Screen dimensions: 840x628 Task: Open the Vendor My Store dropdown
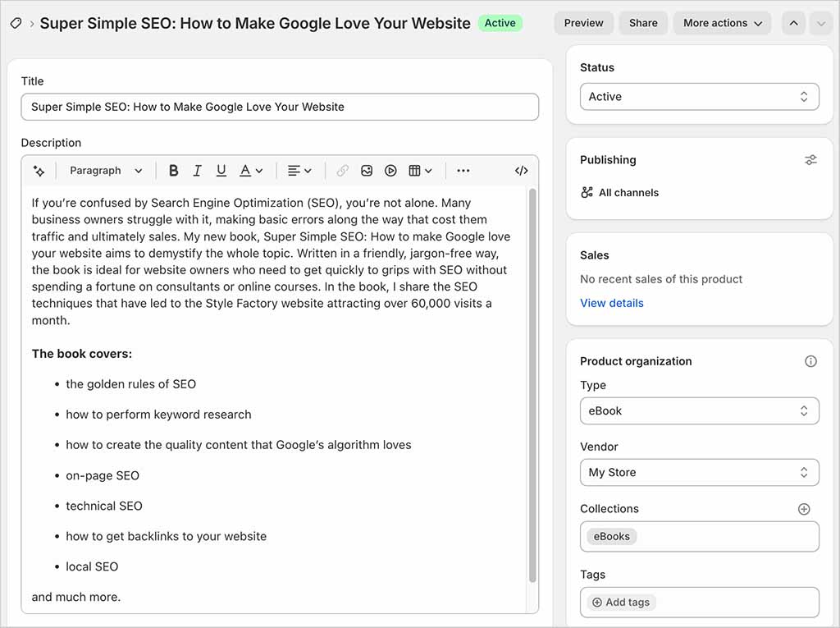699,473
